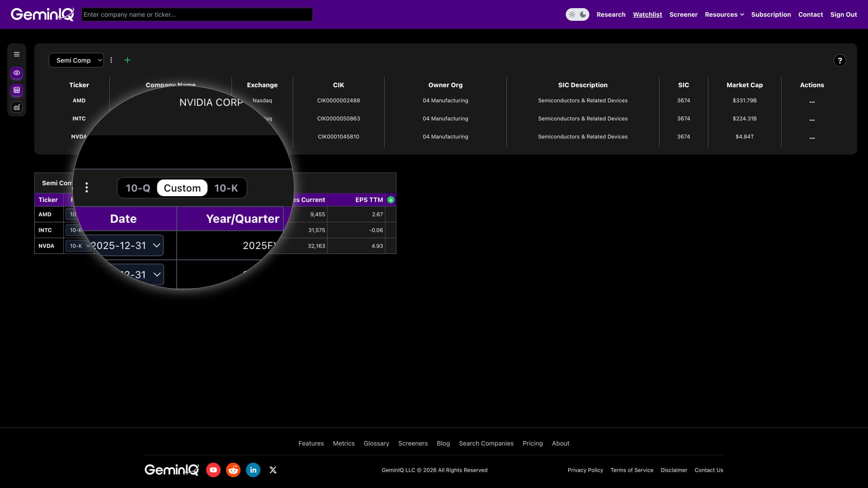Open the YouTube icon in the footer

[x=213, y=470]
